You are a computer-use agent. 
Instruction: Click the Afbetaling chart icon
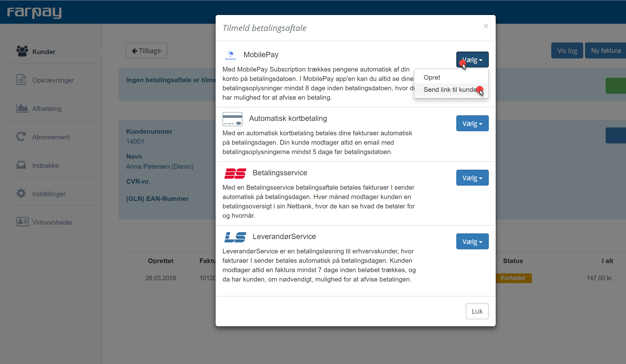pos(22,108)
